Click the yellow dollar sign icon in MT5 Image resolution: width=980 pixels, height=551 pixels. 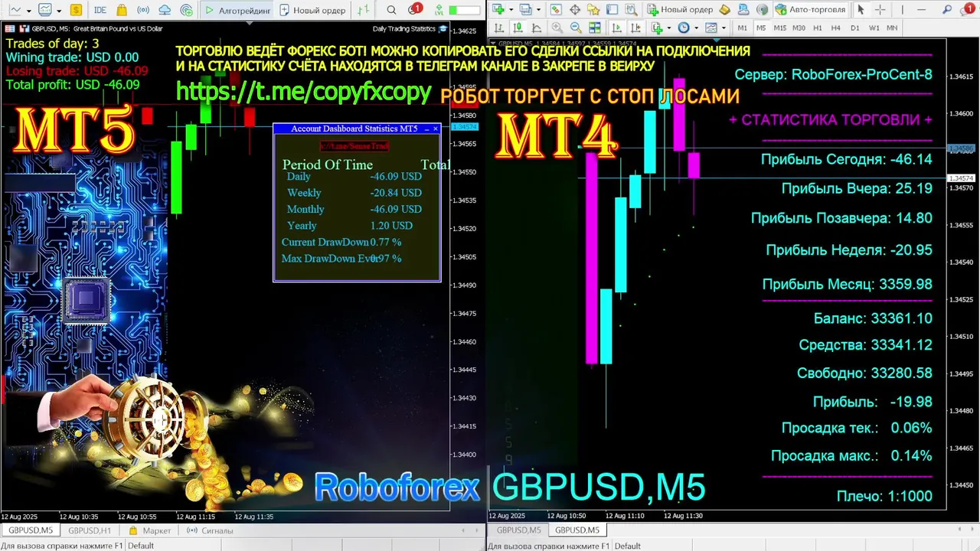(x=76, y=10)
